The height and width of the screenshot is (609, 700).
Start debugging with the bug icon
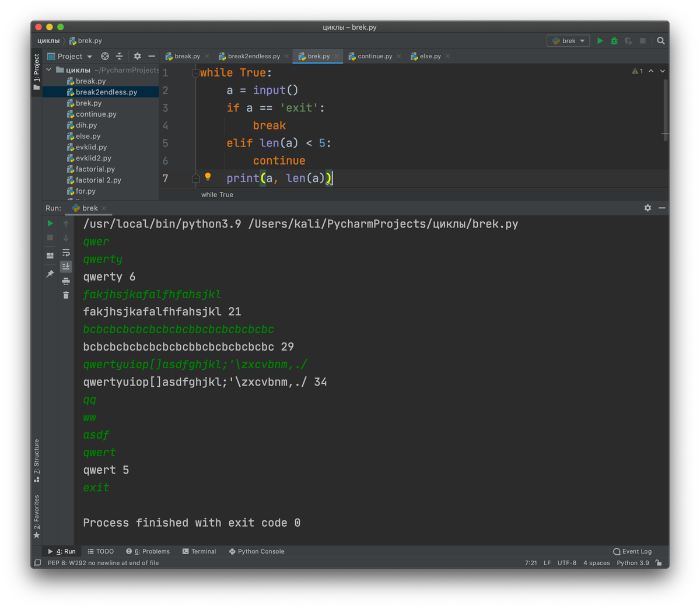click(x=614, y=41)
